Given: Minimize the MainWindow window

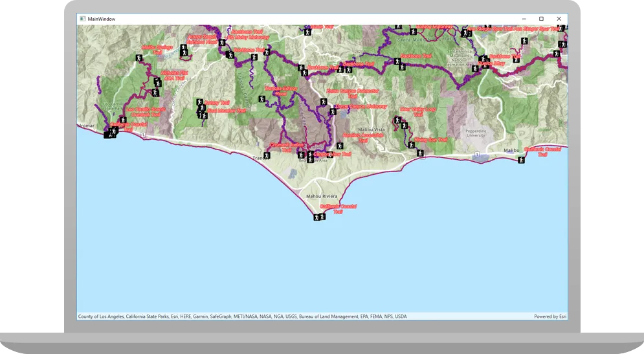Looking at the screenshot, I should (524, 19).
